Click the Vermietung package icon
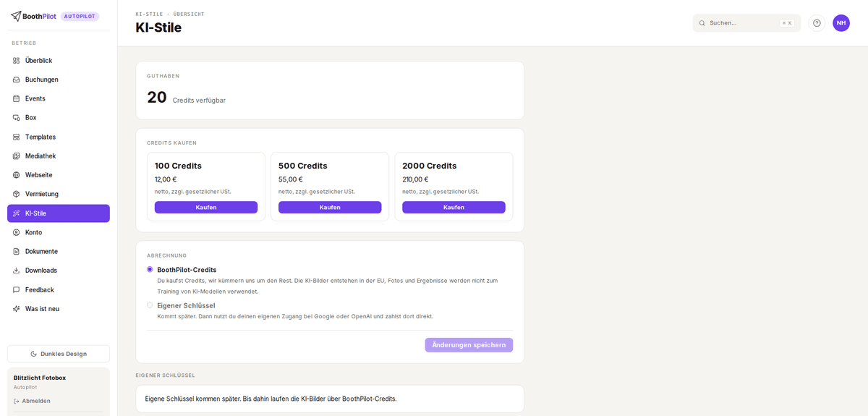Screen dimensions: 868x416 17,194
